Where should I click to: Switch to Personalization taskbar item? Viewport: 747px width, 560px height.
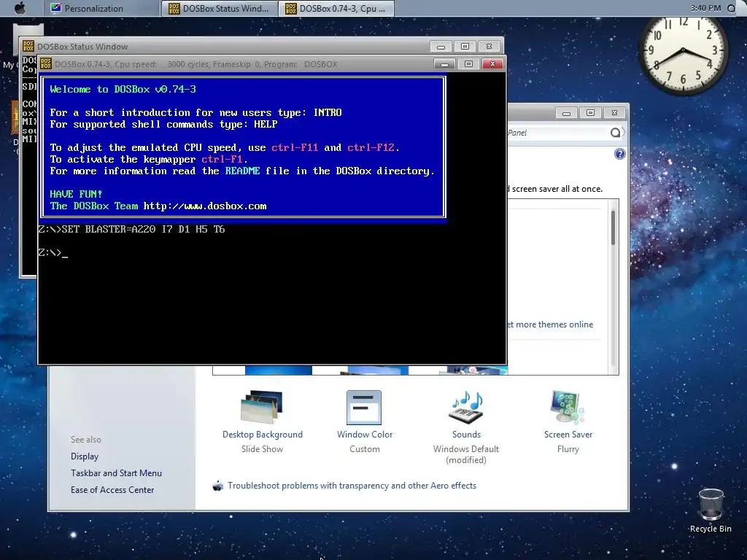click(x=101, y=9)
